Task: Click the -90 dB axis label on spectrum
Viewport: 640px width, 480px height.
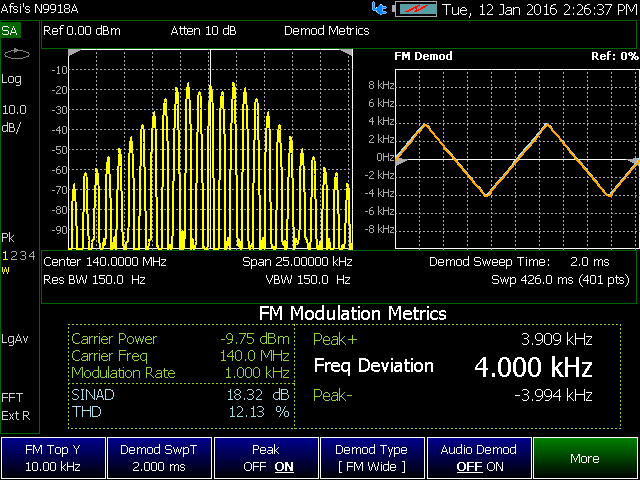Action: [x=60, y=230]
